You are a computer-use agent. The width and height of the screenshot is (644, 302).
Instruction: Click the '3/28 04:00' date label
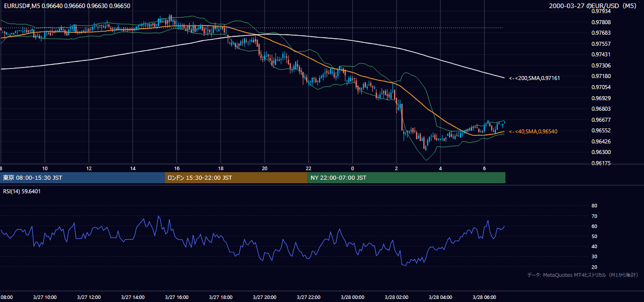[x=440, y=297]
